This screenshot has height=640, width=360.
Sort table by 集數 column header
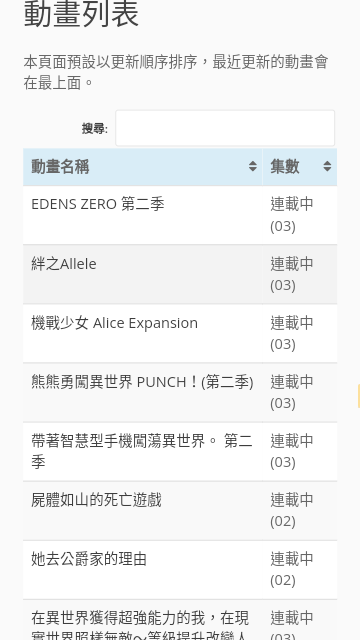coord(300,167)
